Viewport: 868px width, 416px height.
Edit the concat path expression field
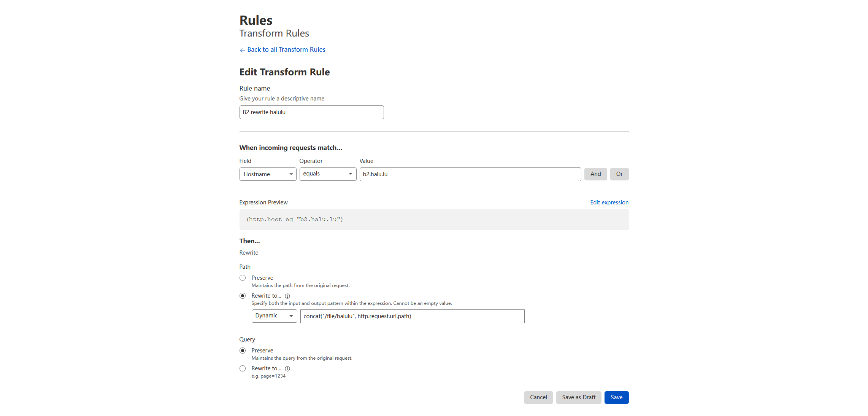point(411,316)
